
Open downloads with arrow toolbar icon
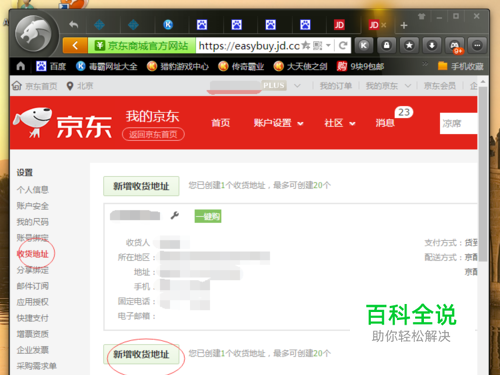point(432,45)
